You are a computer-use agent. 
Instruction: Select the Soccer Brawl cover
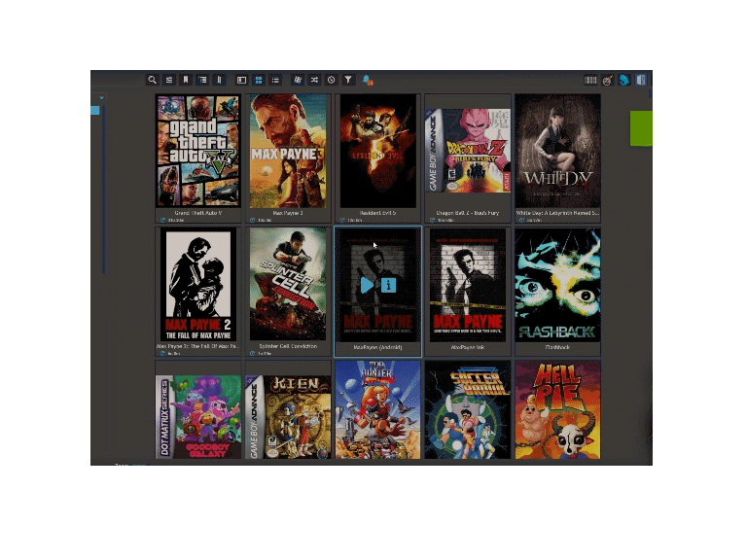(467, 410)
